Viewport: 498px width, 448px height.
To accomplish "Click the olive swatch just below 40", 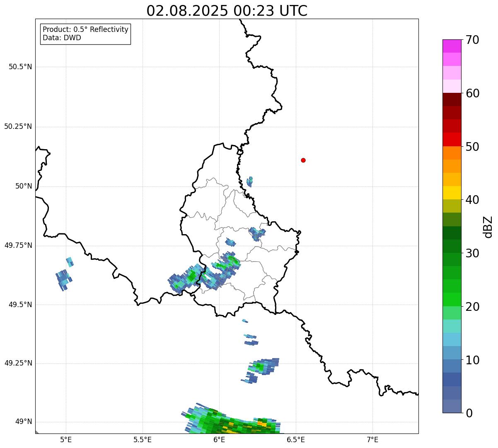I will coord(452,206).
